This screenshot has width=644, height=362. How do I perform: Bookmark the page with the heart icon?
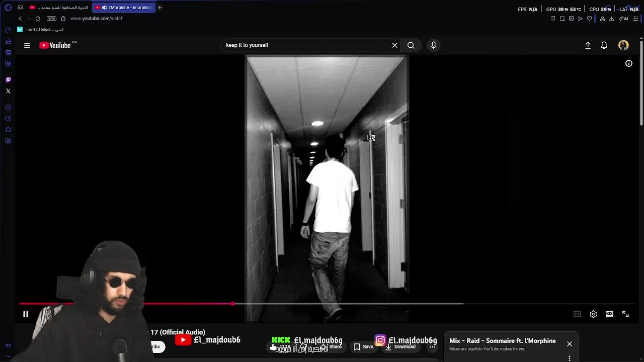coord(590,19)
